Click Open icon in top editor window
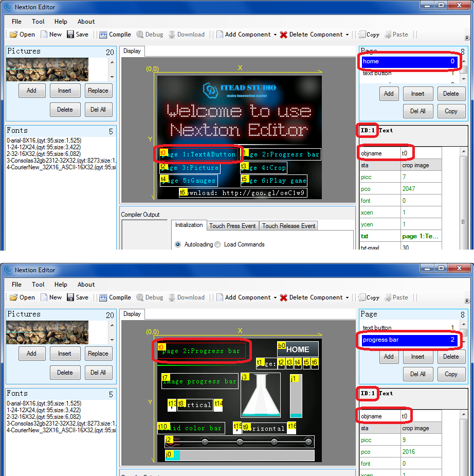This screenshot has width=474, height=476. pyautogui.click(x=13, y=34)
